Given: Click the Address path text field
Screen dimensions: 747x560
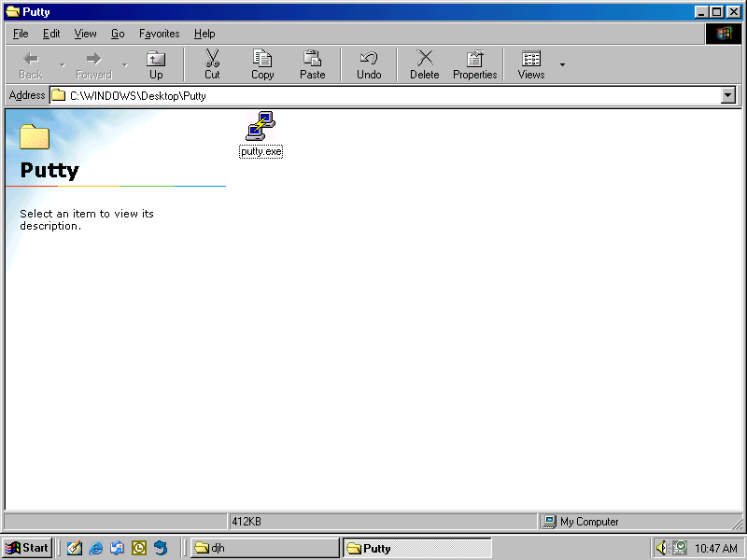Looking at the screenshot, I should pyautogui.click(x=385, y=95).
